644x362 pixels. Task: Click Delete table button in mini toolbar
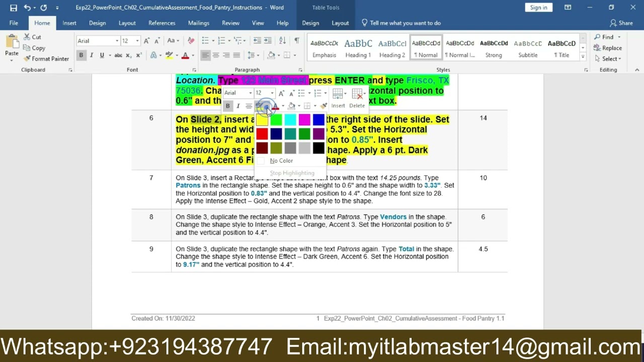point(357,99)
